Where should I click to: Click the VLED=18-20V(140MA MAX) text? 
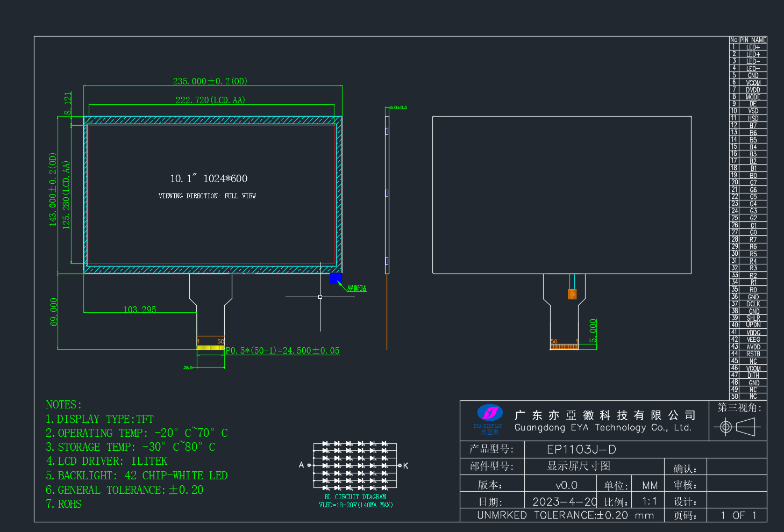[356, 505]
